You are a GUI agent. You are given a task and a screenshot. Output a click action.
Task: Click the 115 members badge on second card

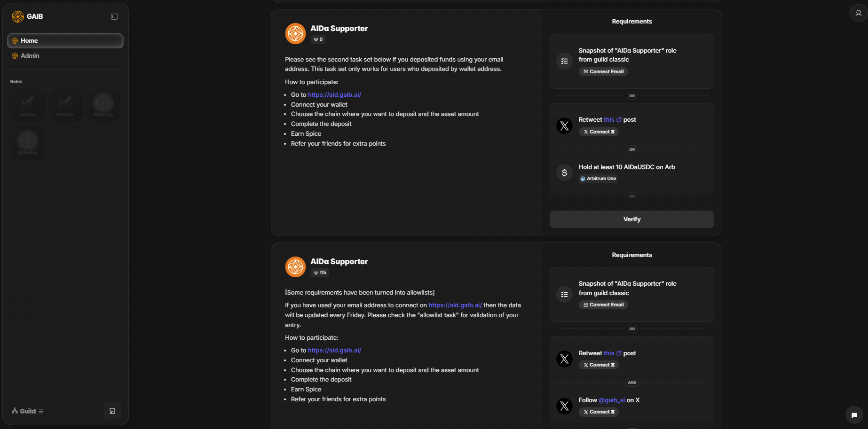(x=320, y=273)
